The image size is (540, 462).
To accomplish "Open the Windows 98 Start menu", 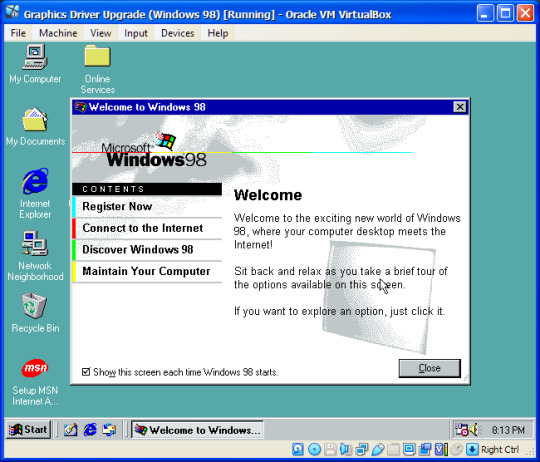I will 28,430.
